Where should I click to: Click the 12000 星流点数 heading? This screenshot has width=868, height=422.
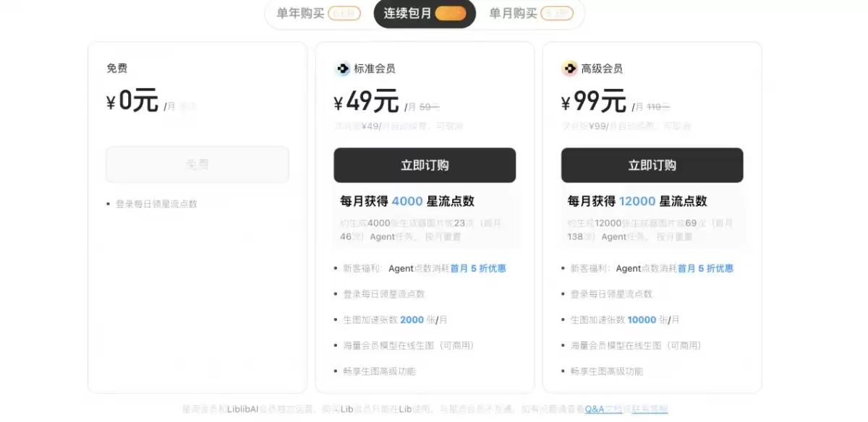click(x=637, y=201)
